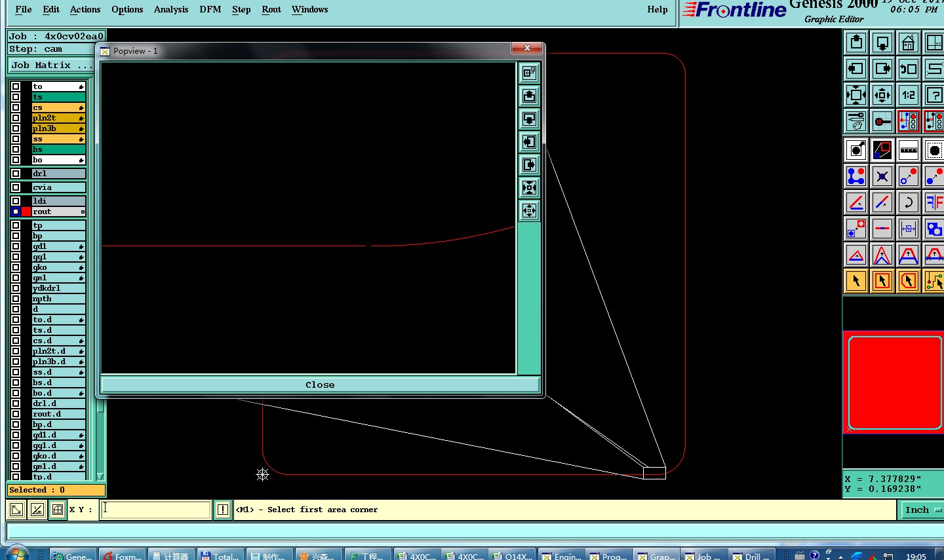Select the ss layer name
This screenshot has height=560, width=944.
tap(58, 139)
